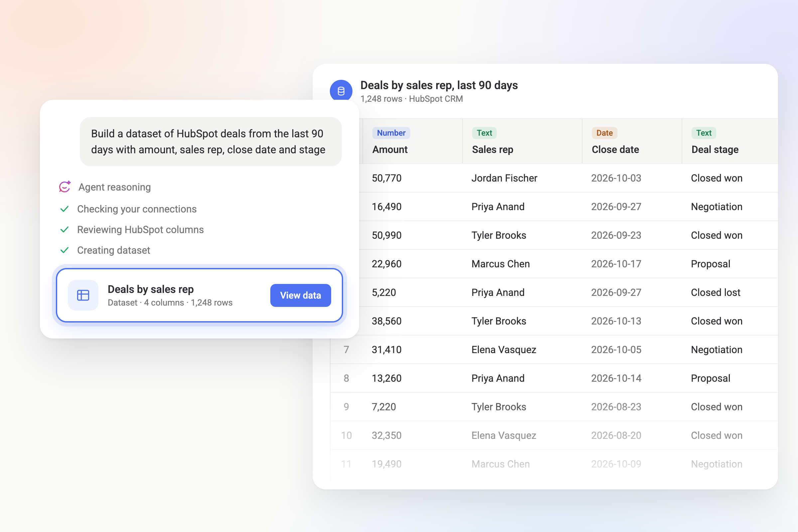798x532 pixels.
Task: Select row number 7
Action: [x=346, y=349]
